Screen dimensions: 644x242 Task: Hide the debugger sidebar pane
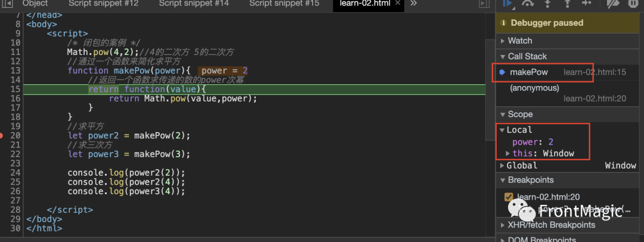click(484, 4)
